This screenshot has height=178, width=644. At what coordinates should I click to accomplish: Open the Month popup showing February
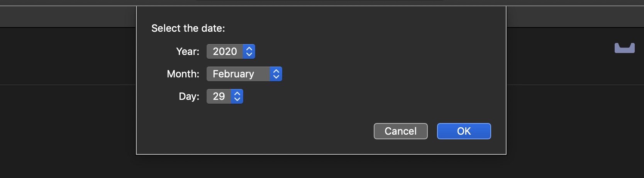coord(244,74)
